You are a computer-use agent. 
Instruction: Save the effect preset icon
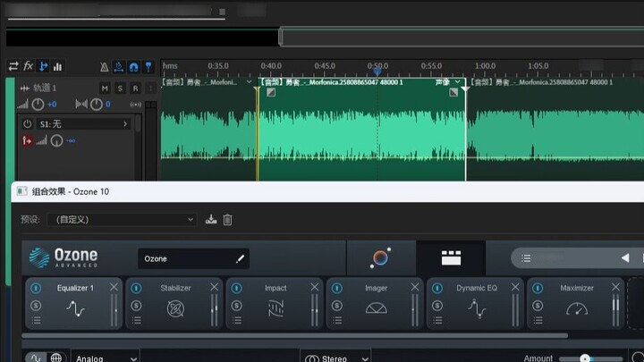(x=211, y=220)
